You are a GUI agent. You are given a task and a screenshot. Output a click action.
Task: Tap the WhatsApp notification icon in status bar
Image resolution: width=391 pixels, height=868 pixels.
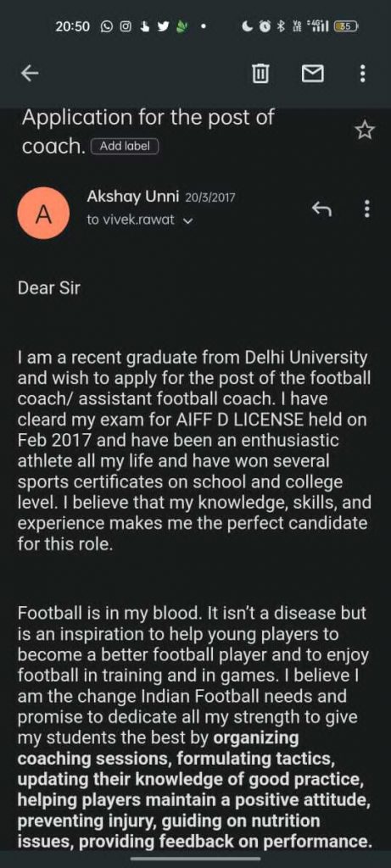[x=107, y=26]
